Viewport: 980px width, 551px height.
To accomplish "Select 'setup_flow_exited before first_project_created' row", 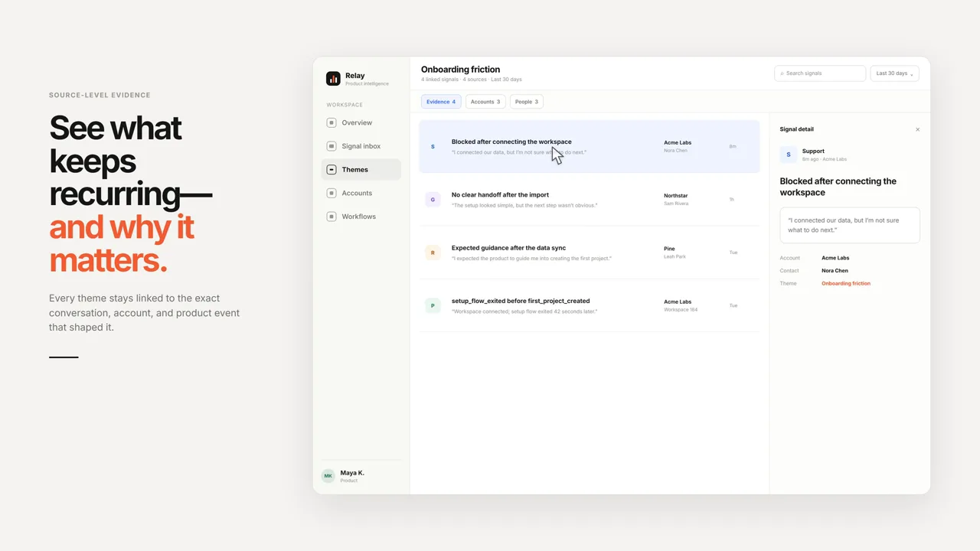I will click(590, 305).
